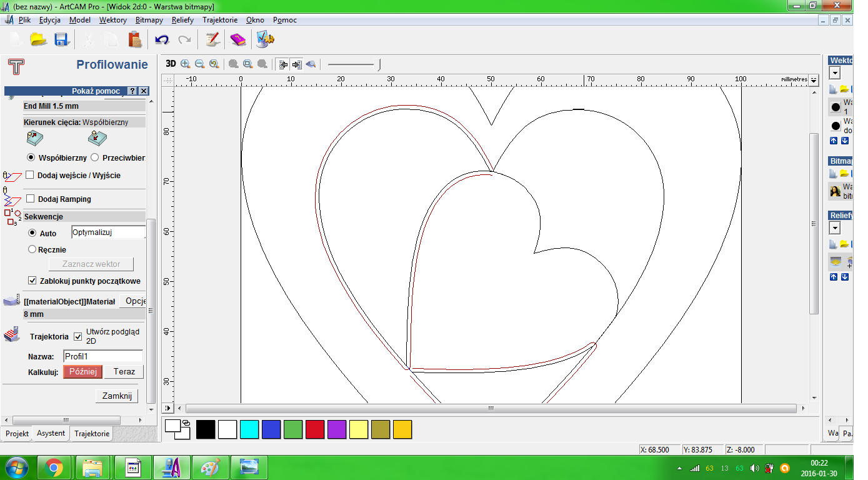Click the Zamknij button
The width and height of the screenshot is (868, 480).
[116, 396]
